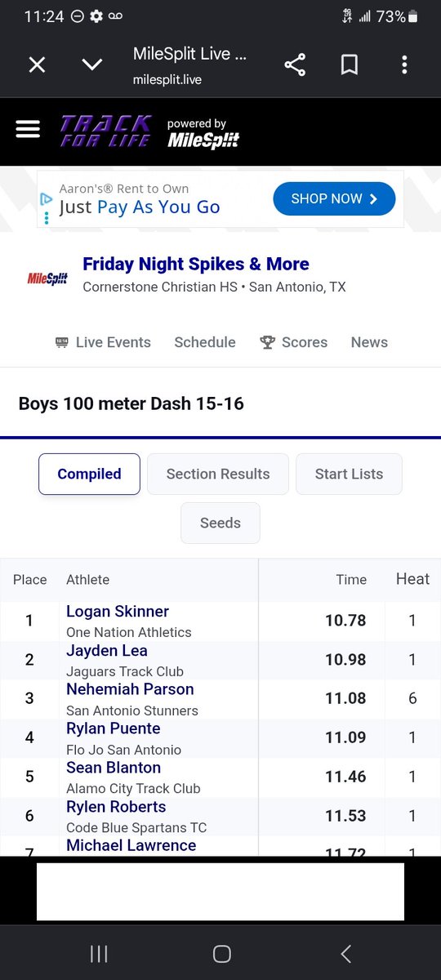Open the Live Events tab

click(x=103, y=342)
